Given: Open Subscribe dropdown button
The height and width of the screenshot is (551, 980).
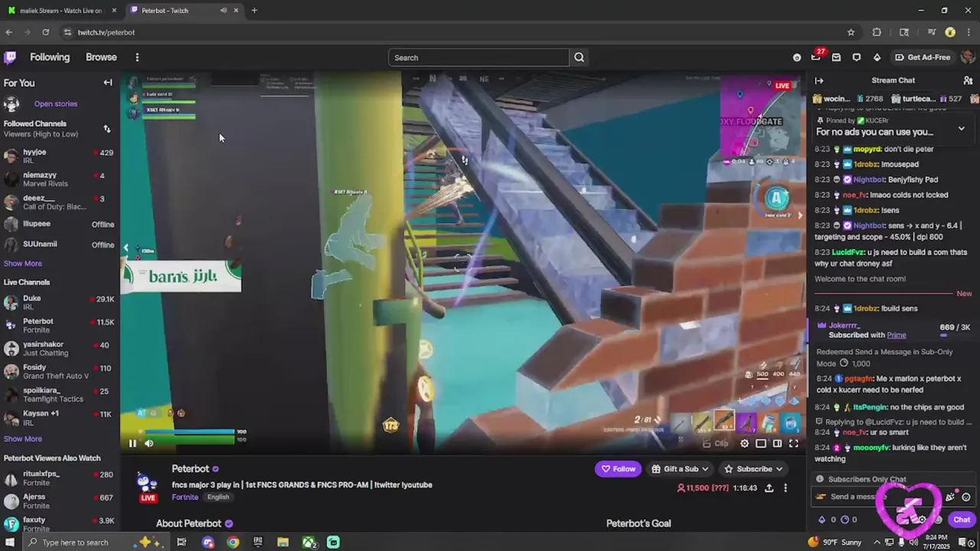Looking at the screenshot, I should (x=753, y=469).
